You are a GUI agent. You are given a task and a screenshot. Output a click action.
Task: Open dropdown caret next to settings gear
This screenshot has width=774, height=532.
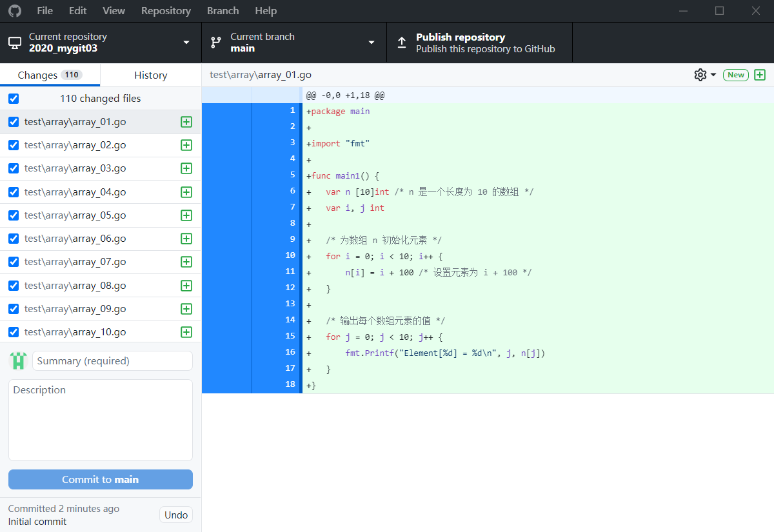(x=713, y=75)
